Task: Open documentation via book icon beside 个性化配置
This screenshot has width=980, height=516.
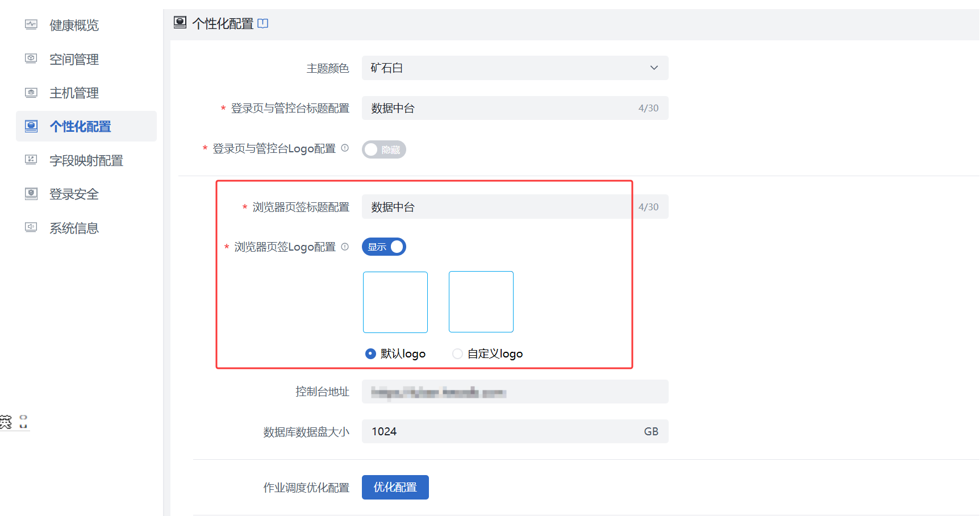Action: pyautogui.click(x=262, y=23)
